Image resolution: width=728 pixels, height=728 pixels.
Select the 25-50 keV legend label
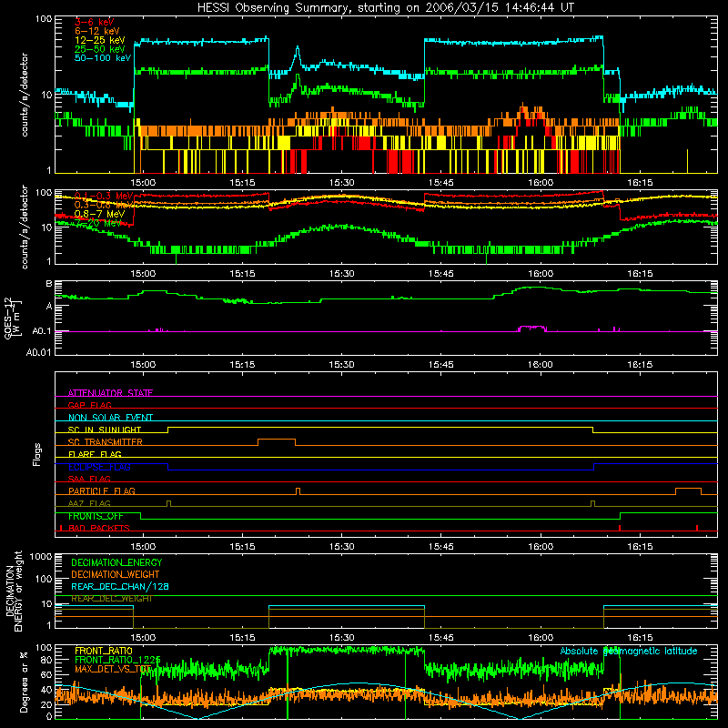coord(100,49)
